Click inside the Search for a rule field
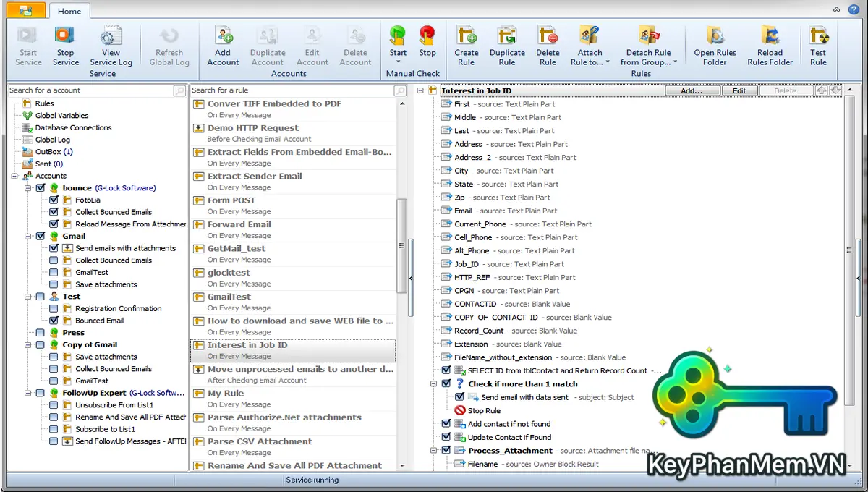 pyautogui.click(x=289, y=90)
